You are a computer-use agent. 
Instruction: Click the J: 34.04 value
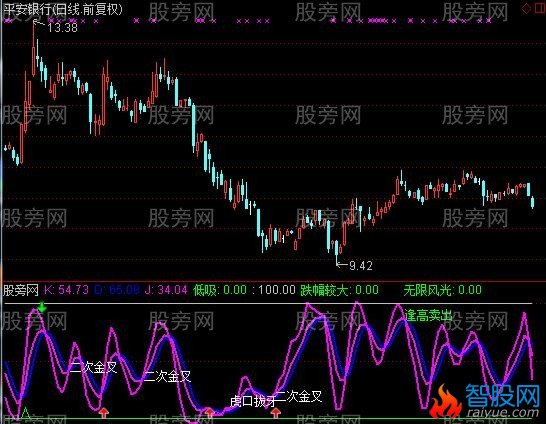pyautogui.click(x=166, y=290)
